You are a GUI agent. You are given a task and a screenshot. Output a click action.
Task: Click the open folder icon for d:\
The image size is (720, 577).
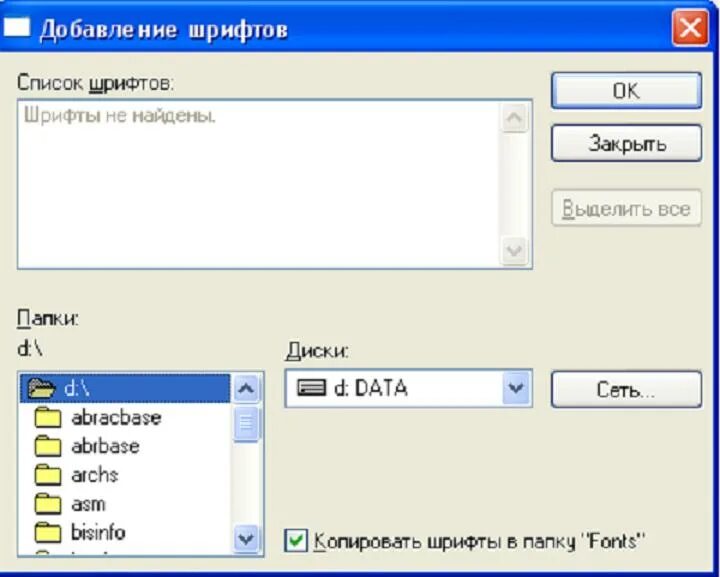click(41, 388)
